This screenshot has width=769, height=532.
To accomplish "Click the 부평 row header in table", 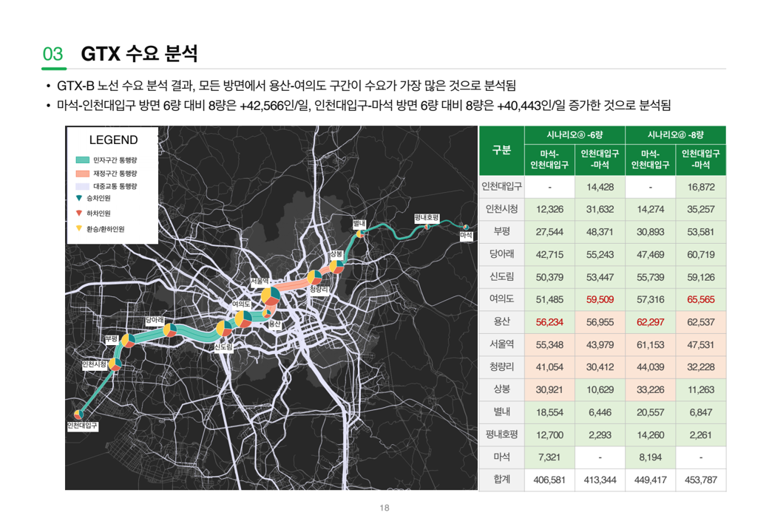I will coord(502,231).
